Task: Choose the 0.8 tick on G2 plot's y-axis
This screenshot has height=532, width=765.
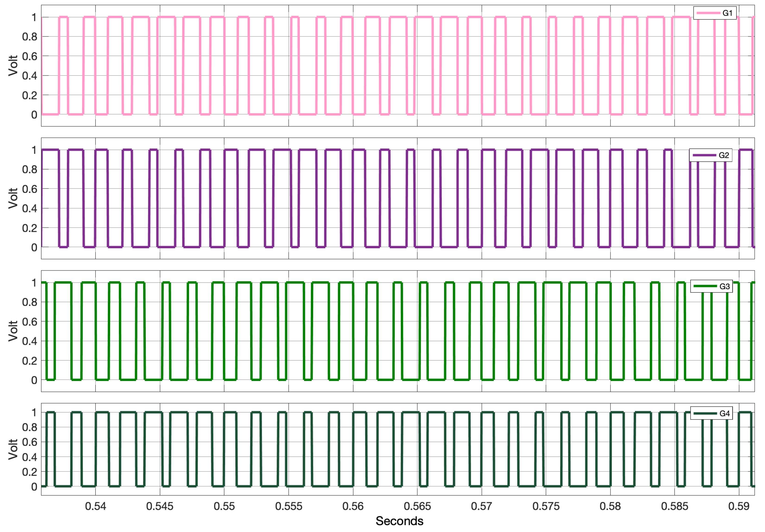Action: click(x=30, y=170)
